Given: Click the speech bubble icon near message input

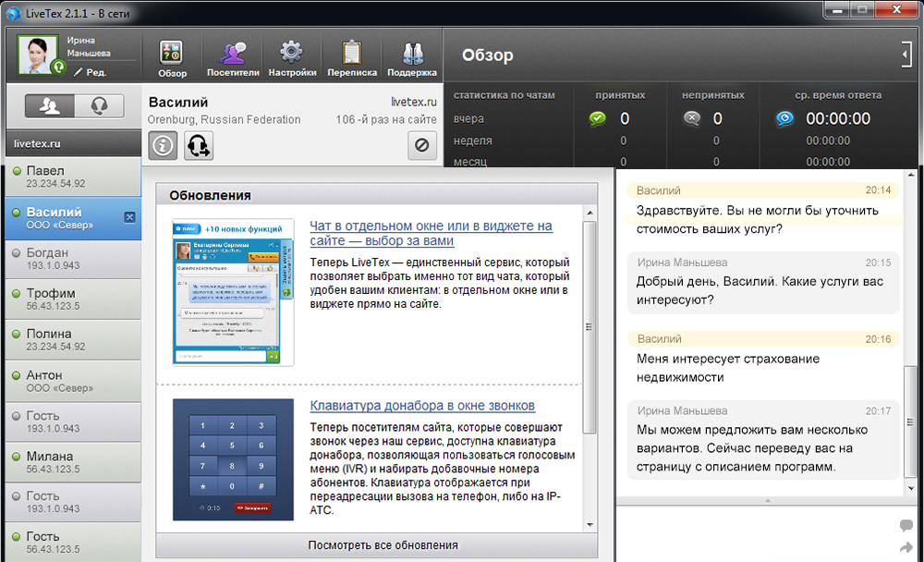Looking at the screenshot, I should pos(906,522).
